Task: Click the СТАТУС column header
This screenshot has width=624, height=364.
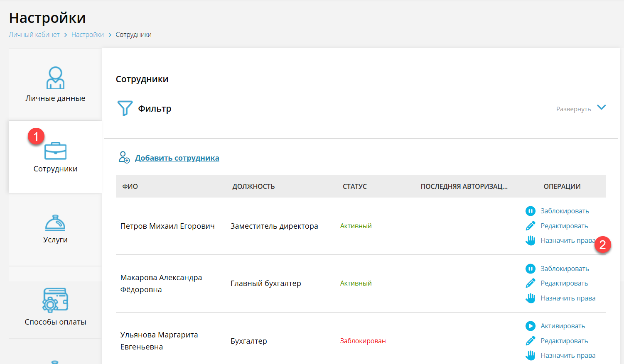Action: pyautogui.click(x=354, y=186)
